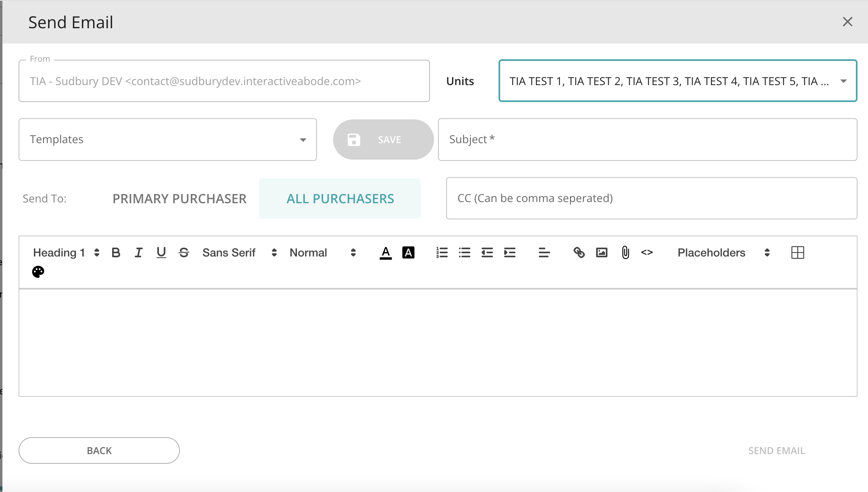Image resolution: width=868 pixels, height=492 pixels.
Task: Toggle bold formatting in editor toolbar
Action: click(x=116, y=253)
